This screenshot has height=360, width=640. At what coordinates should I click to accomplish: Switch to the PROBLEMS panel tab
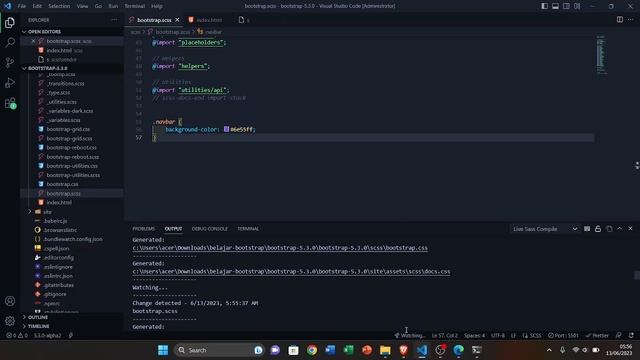[144, 229]
